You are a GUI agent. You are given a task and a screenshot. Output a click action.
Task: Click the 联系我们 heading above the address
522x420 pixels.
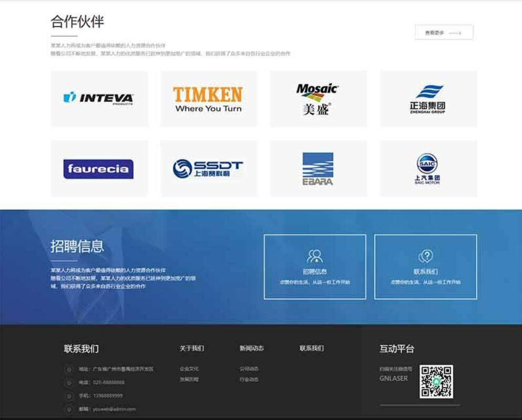click(81, 349)
